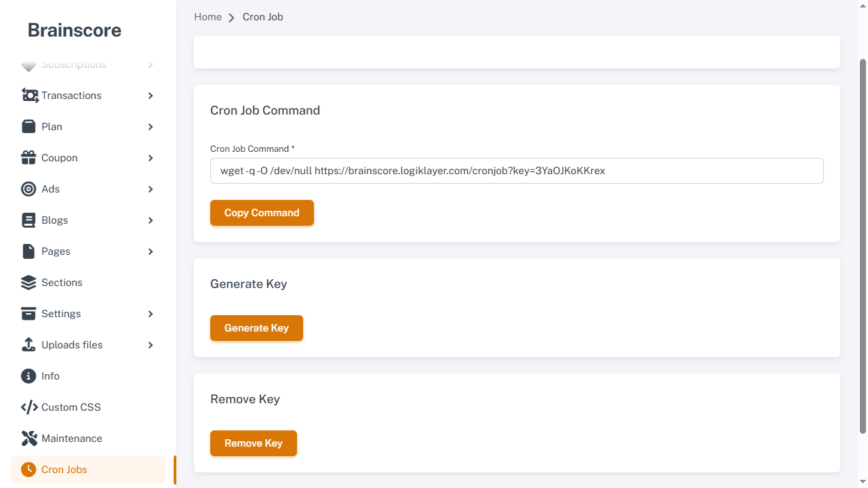Click the Info circle icon
Screen dimensions: 868x488
[28, 376]
